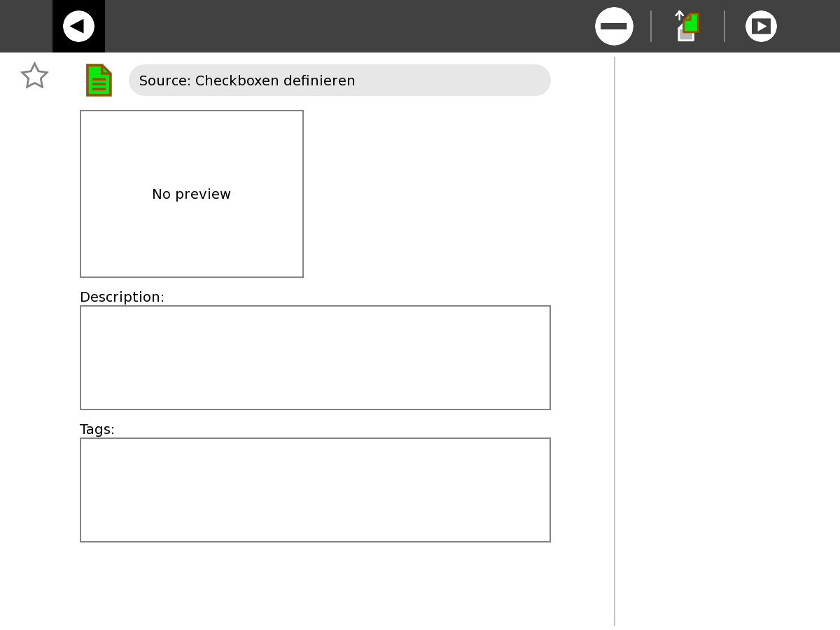Focus the Tags text box
The width and height of the screenshot is (840, 630).
(315, 490)
